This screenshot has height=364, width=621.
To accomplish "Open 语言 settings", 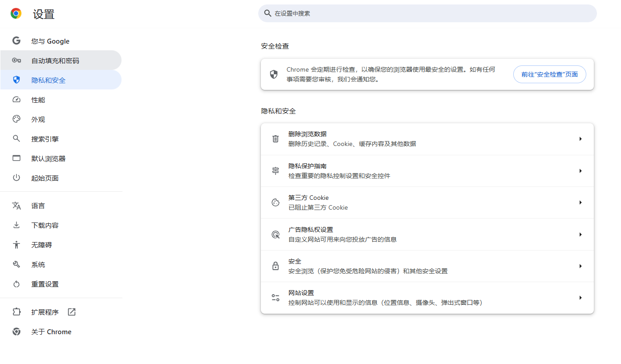I will pos(61,206).
